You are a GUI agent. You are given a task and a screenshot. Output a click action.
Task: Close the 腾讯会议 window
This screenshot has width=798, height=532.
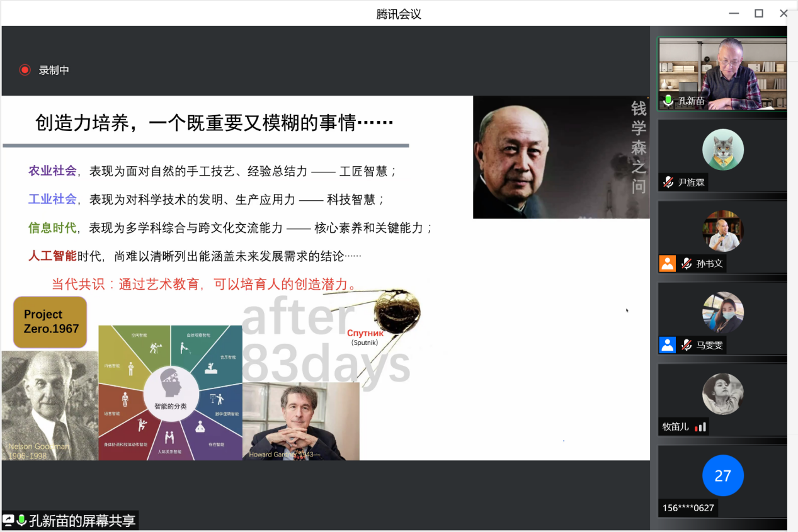pyautogui.click(x=784, y=13)
